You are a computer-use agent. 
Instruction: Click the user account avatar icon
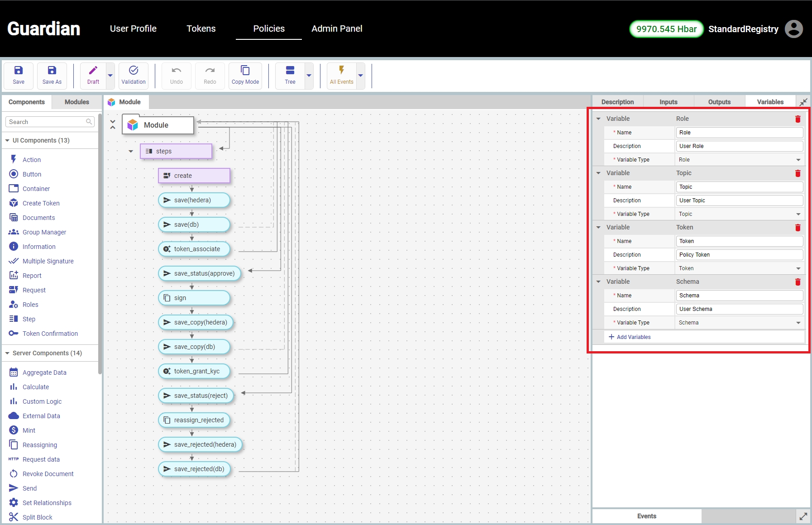point(793,29)
